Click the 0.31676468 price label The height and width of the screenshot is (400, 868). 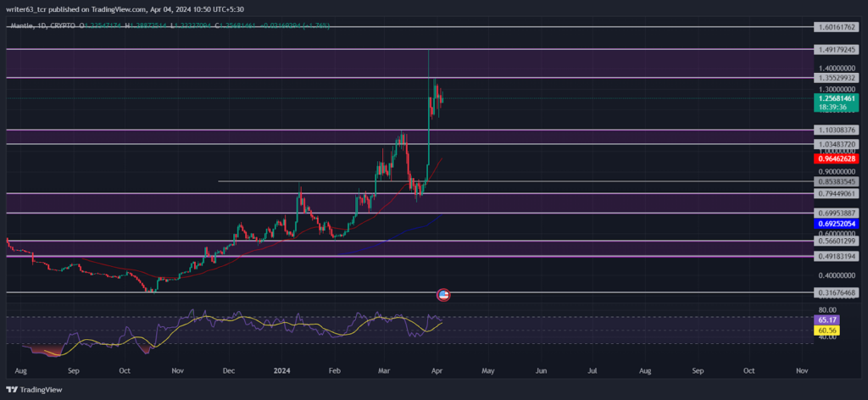[835, 292]
